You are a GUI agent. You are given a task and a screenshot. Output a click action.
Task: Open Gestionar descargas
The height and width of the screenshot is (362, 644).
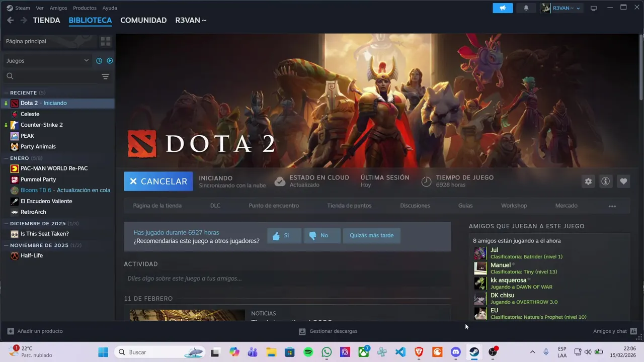tap(328, 331)
